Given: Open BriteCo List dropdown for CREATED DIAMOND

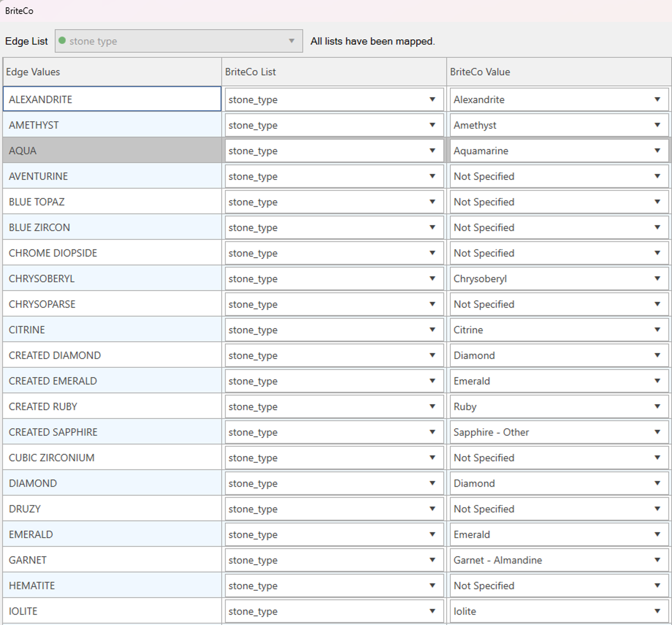Looking at the screenshot, I should (x=432, y=355).
